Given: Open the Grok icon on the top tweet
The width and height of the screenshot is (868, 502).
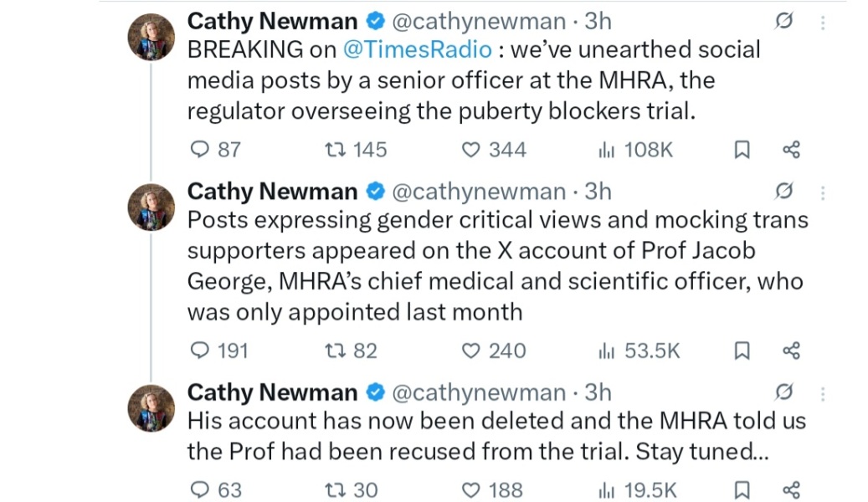Looking at the screenshot, I should [x=784, y=20].
